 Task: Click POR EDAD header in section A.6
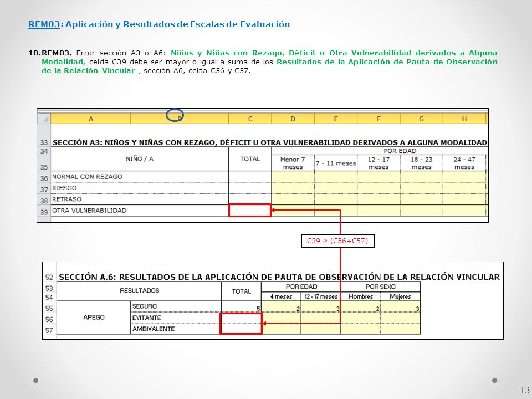[301, 287]
